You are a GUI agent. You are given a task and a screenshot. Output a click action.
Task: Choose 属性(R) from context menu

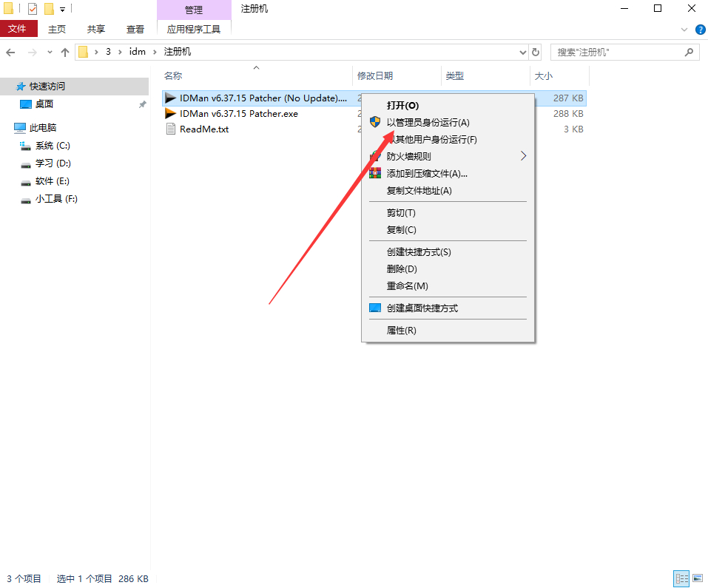[x=448, y=331]
